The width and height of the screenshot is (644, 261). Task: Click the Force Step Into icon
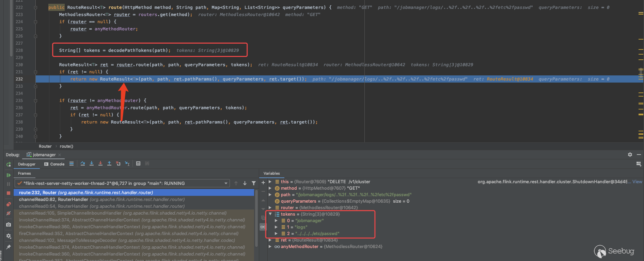(100, 164)
